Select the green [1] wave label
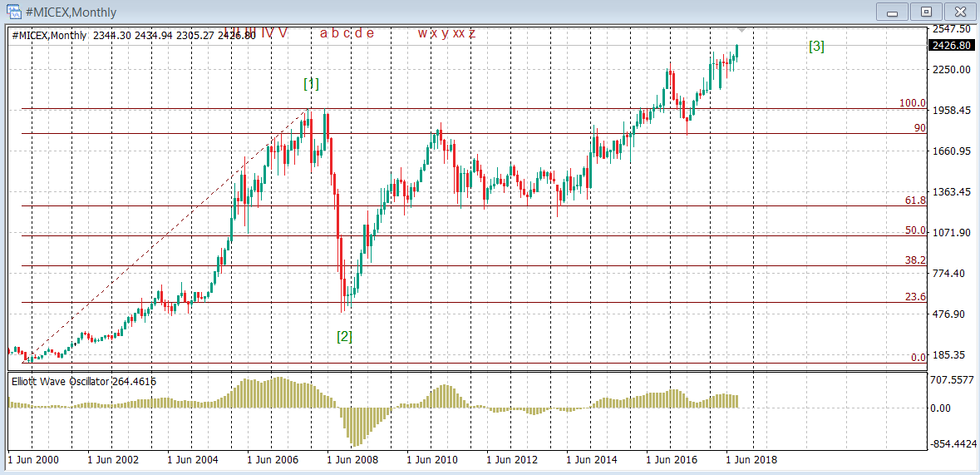Screen dimensions: 980x475 pos(311,83)
